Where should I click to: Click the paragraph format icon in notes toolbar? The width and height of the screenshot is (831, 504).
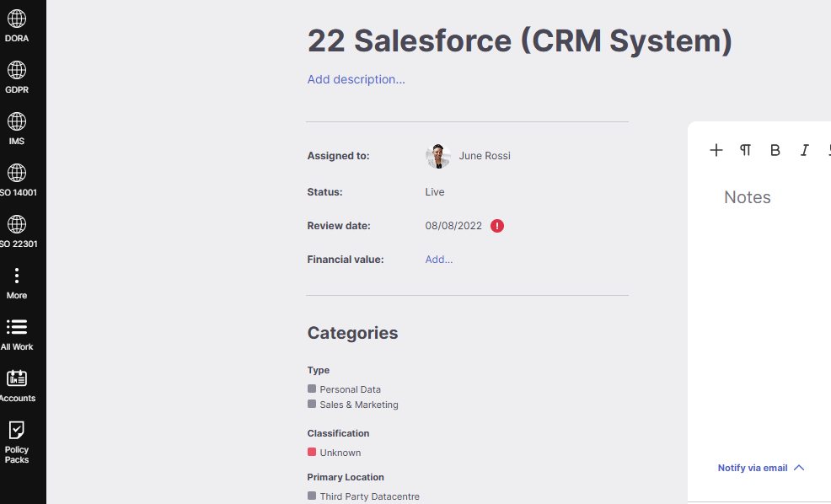pos(745,150)
